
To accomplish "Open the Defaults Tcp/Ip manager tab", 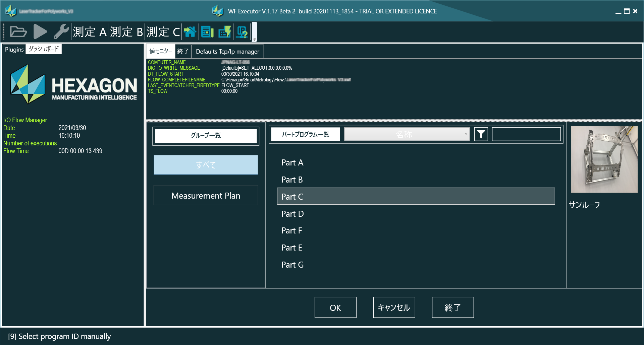I will pyautogui.click(x=227, y=52).
